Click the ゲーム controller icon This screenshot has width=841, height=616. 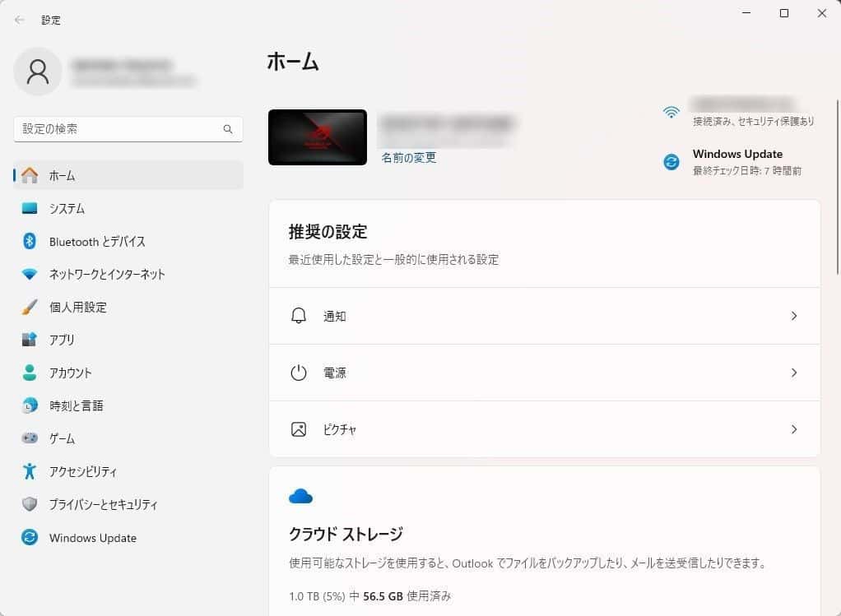tap(30, 438)
